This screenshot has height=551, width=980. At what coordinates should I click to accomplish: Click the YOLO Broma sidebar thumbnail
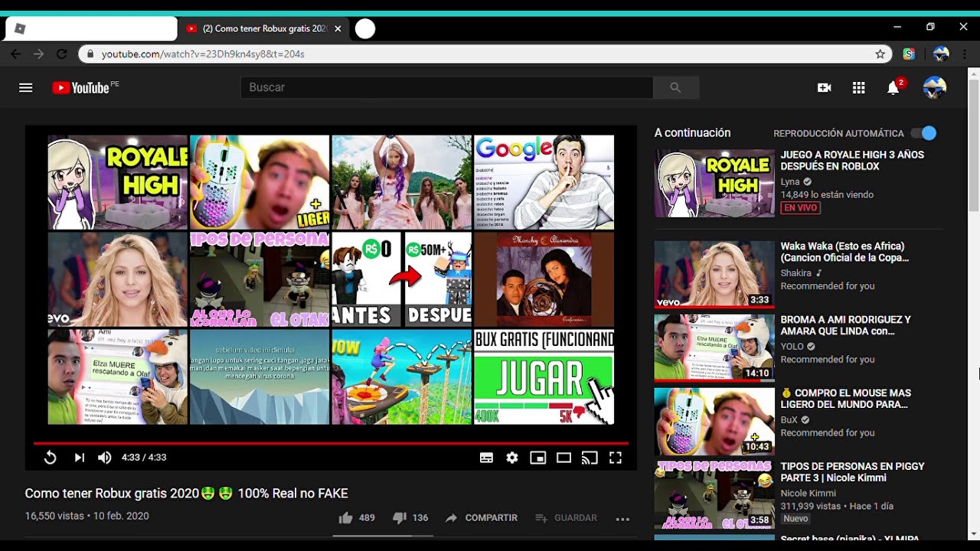tap(714, 347)
